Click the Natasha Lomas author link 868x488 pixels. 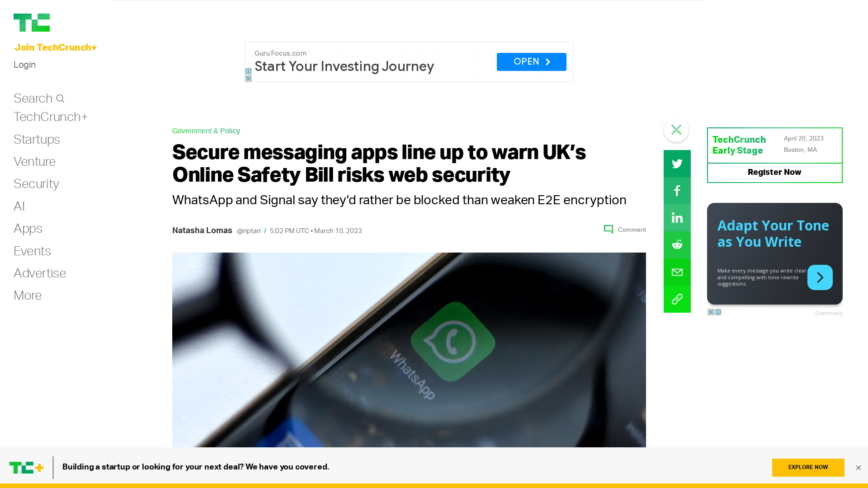pyautogui.click(x=202, y=230)
